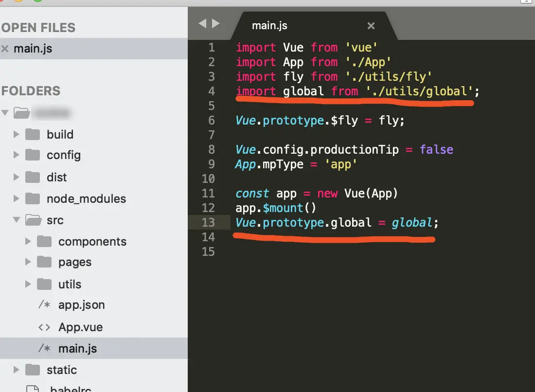Viewport: 535px width, 392px height.
Task: Click the app.json file type icon
Action: (x=44, y=304)
